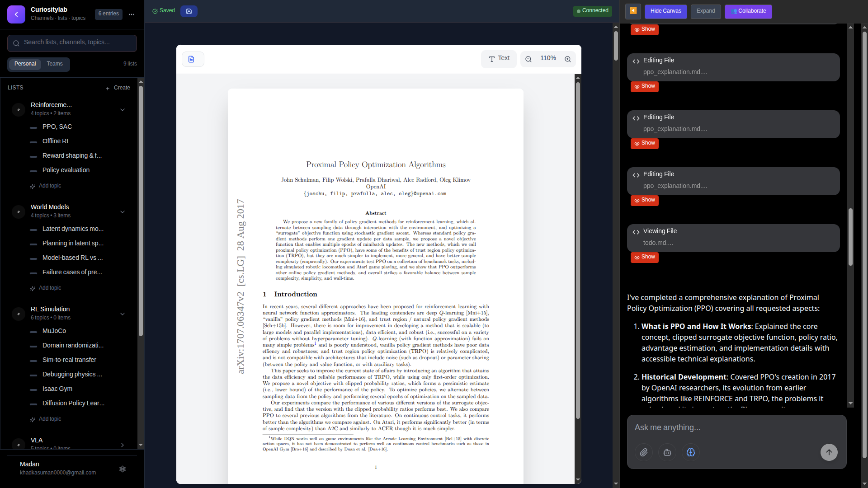Click the Collaborate button
The height and width of the screenshot is (488, 868).
[x=748, y=11]
